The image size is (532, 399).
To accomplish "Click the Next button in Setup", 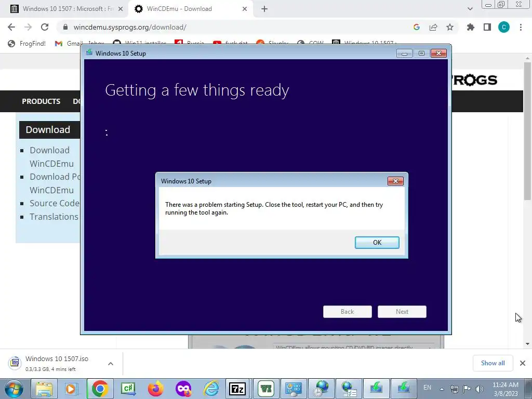I will (x=402, y=312).
